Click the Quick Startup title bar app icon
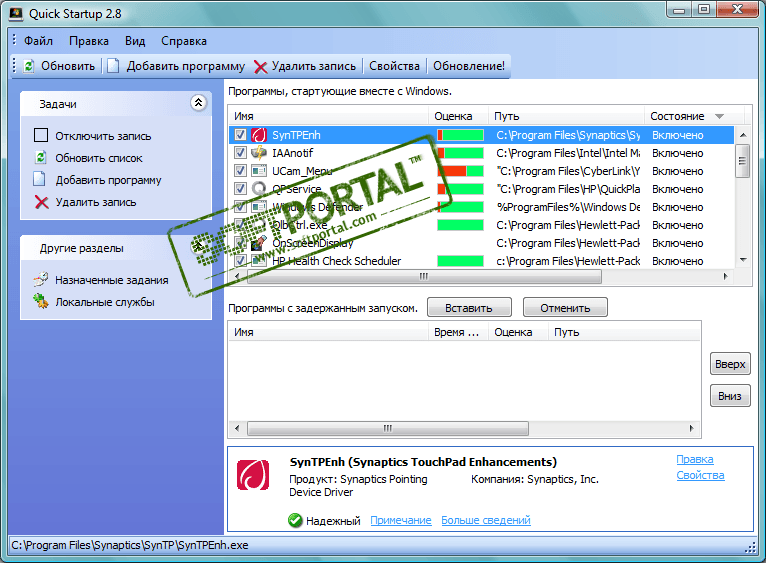Viewport: 766px width, 563px height. (16, 14)
